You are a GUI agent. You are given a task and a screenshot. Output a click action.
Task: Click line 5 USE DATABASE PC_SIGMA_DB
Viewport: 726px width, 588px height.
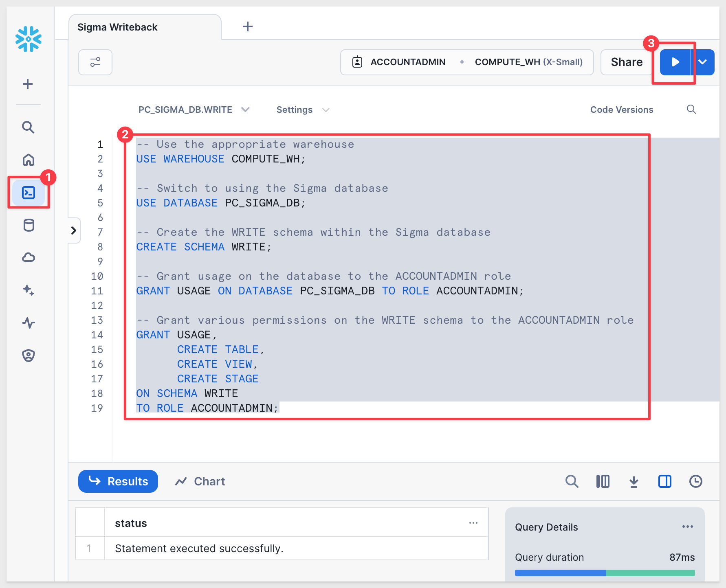[x=221, y=203]
